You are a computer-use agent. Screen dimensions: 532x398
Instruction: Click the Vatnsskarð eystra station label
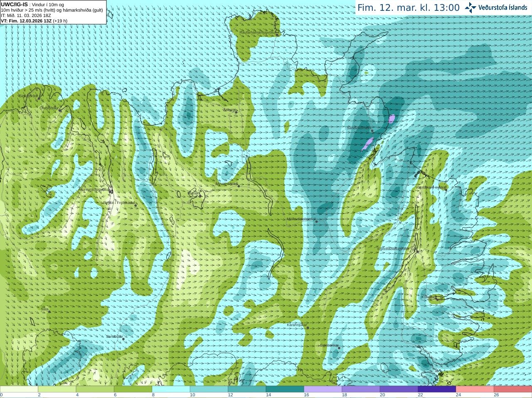click(431, 187)
